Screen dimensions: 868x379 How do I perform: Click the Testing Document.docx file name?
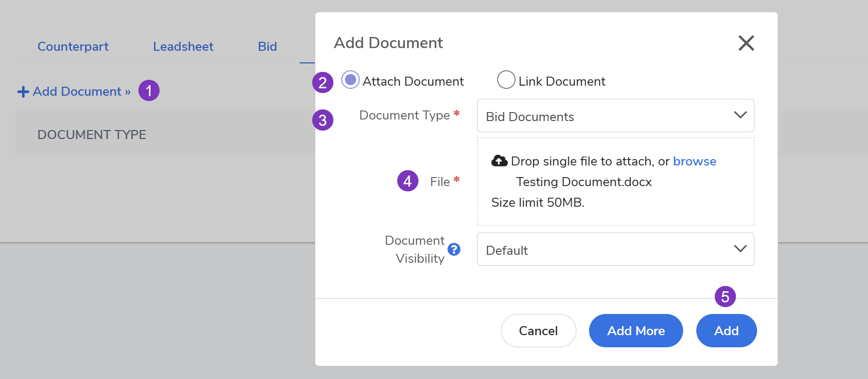pos(584,182)
